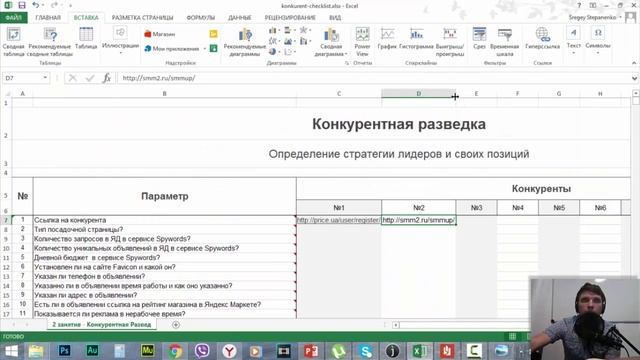Viewport: 640px width, 360px height.
Task: Insert a Timeline (Временная шкала)
Action: (x=504, y=42)
